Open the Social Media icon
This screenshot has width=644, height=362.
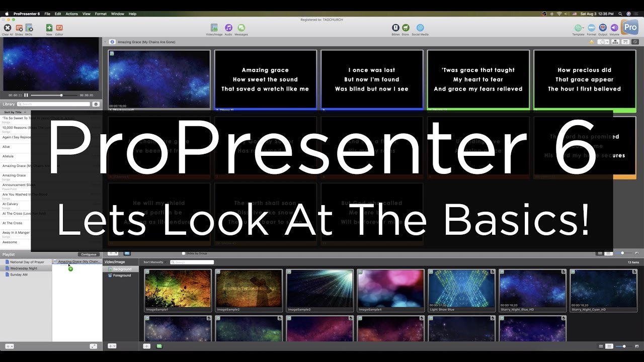point(420,28)
